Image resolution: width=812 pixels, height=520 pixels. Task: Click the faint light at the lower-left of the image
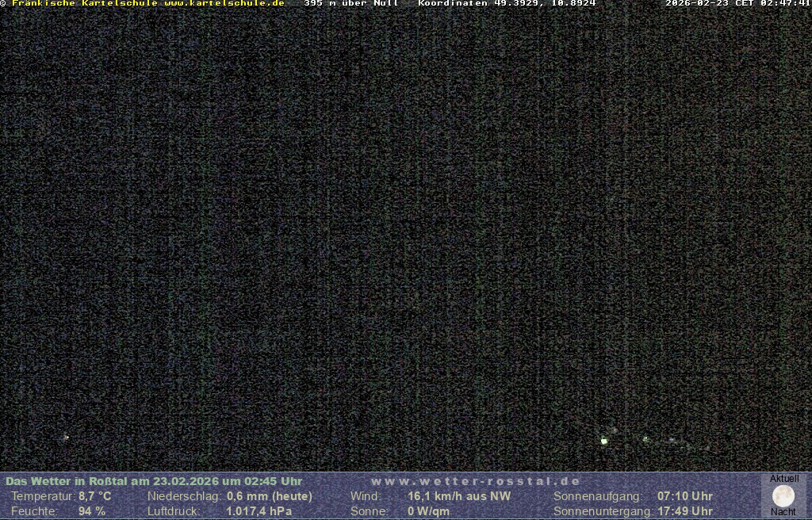[66, 437]
